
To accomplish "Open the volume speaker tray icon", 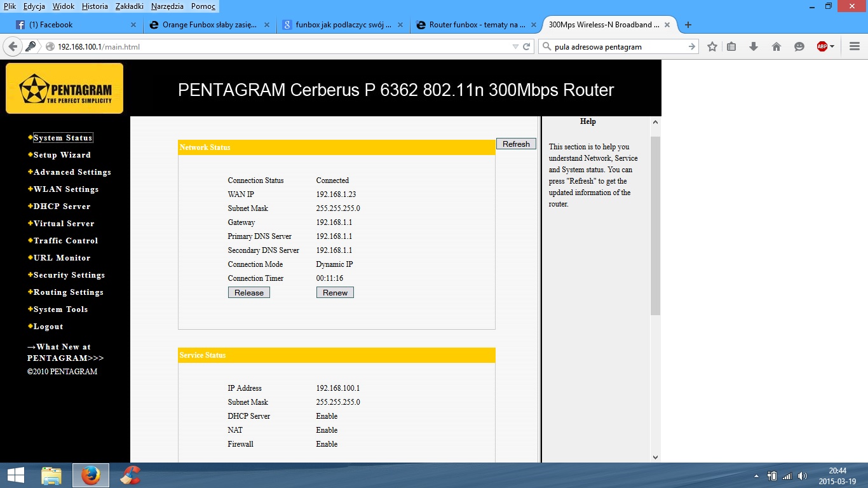I will pyautogui.click(x=802, y=476).
